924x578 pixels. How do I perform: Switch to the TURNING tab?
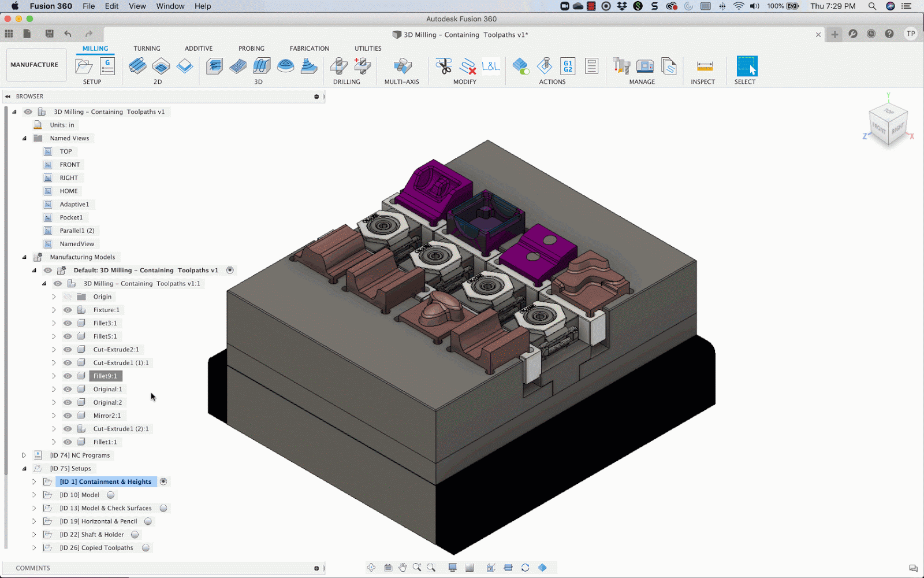point(147,49)
